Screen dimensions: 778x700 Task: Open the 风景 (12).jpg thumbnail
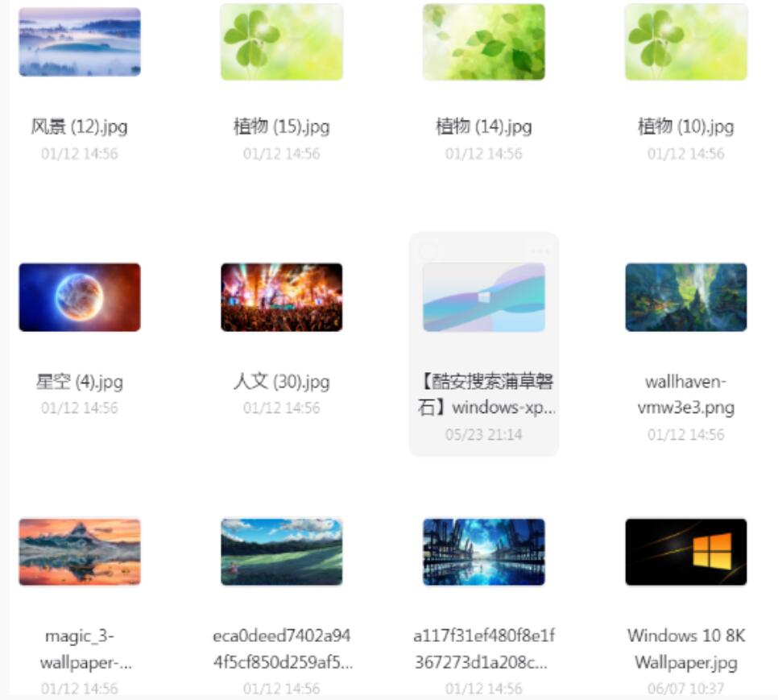80,42
